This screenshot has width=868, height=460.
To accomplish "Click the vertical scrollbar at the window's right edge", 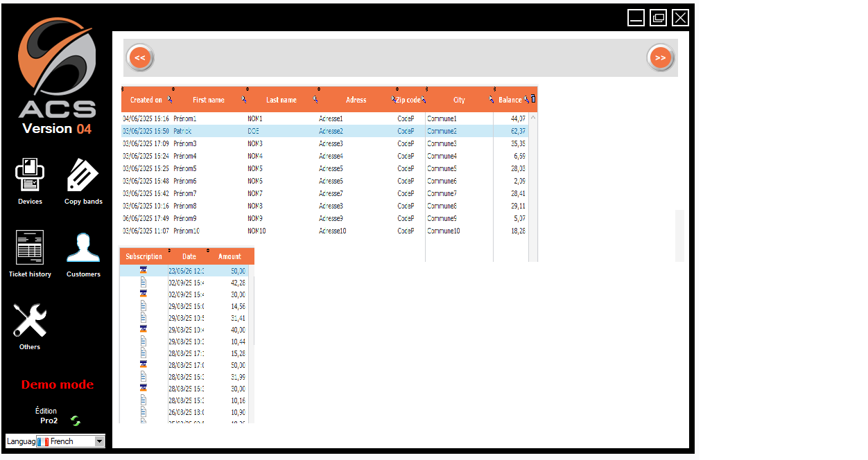I will (679, 236).
